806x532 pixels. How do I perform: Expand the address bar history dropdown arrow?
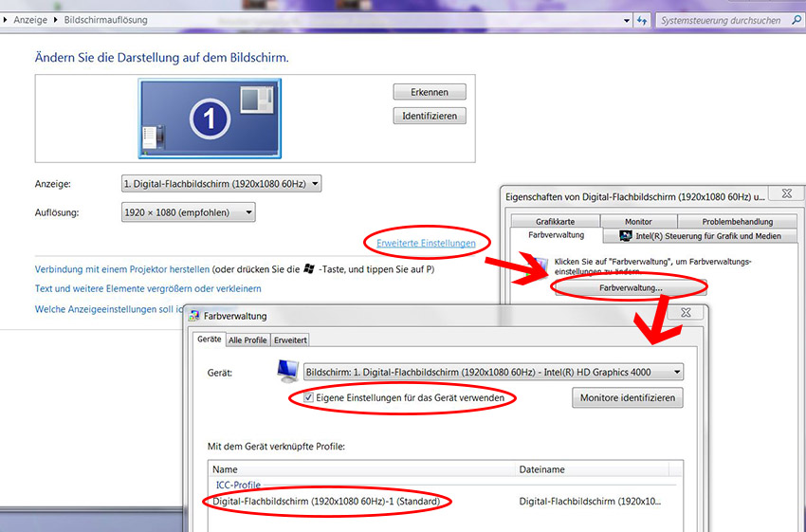626,20
